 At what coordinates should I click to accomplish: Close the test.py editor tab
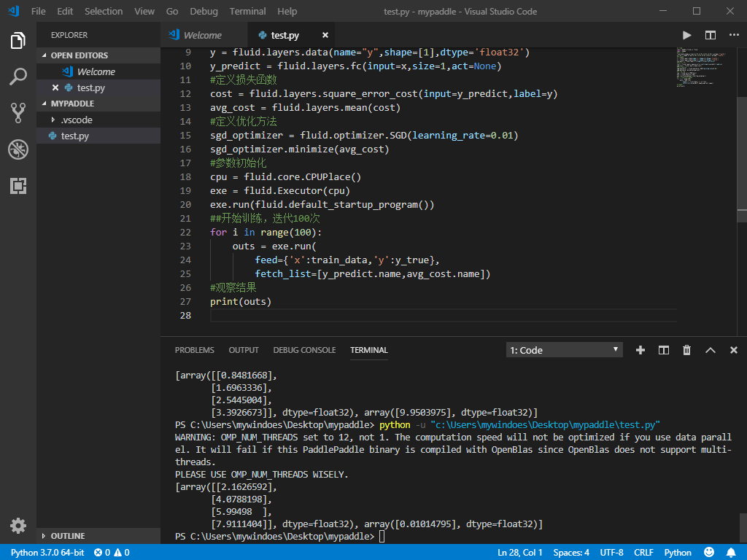325,35
